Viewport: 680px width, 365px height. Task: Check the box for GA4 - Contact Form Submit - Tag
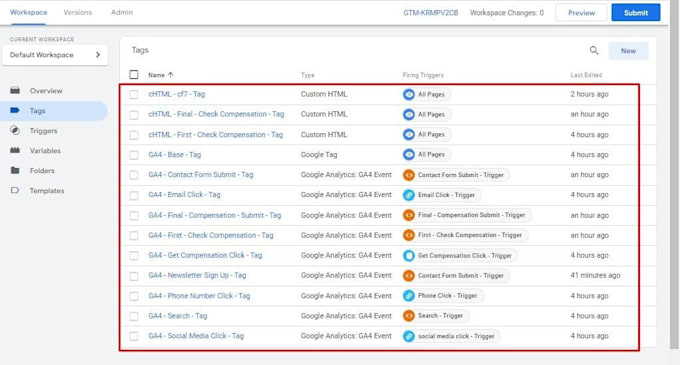134,175
